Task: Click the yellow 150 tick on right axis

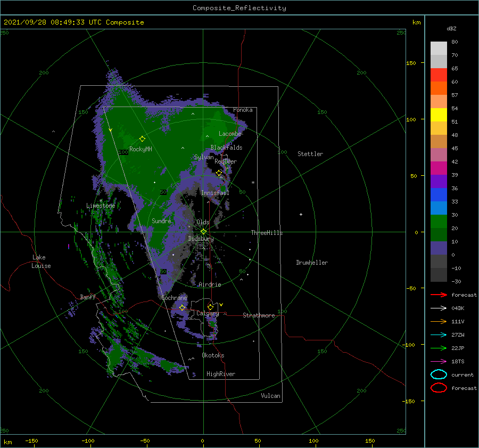Action: pos(411,63)
